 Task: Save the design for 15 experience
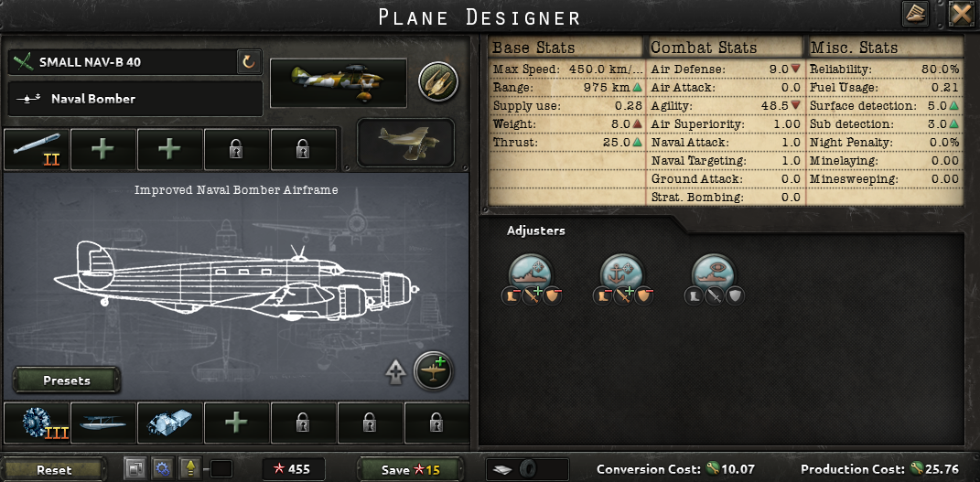(x=410, y=469)
